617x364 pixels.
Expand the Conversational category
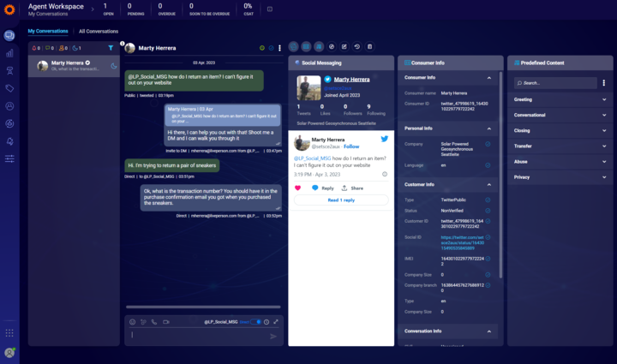pyautogui.click(x=560, y=115)
